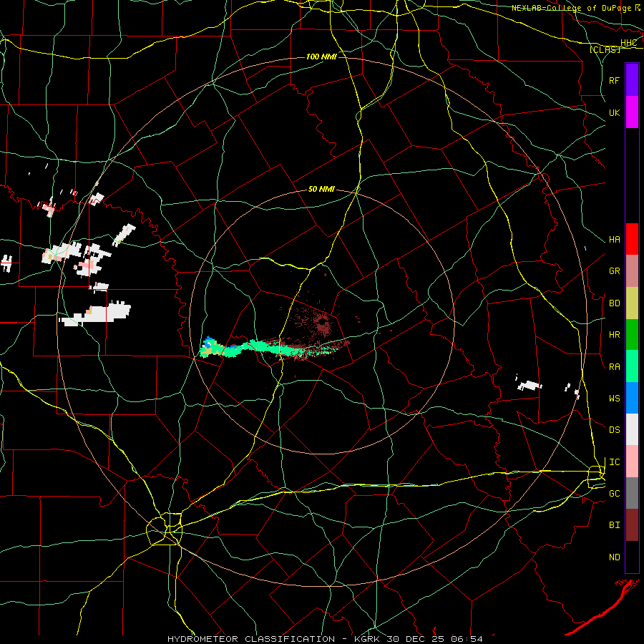Click the 100 NMI range ring label
The height and width of the screenshot is (644, 644).
[x=321, y=57]
